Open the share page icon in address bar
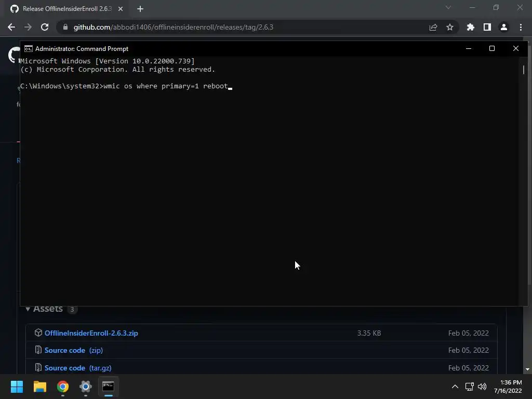Viewport: 532px width, 399px height. (433, 27)
